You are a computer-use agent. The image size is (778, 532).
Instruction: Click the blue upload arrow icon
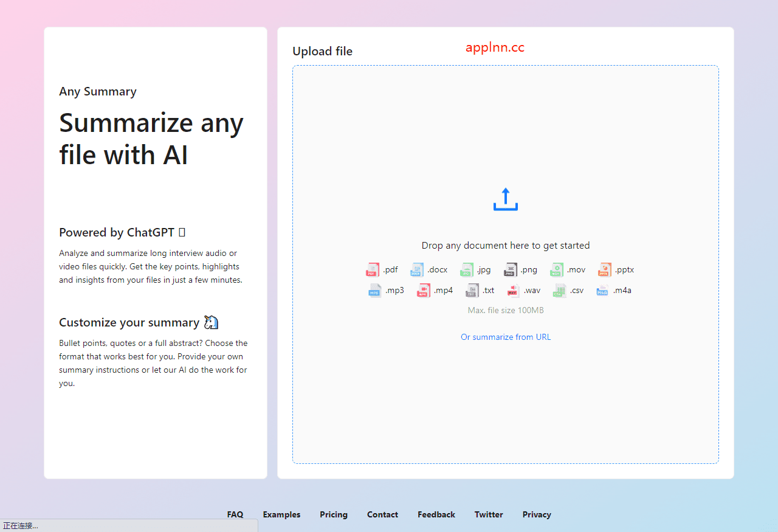tap(505, 199)
